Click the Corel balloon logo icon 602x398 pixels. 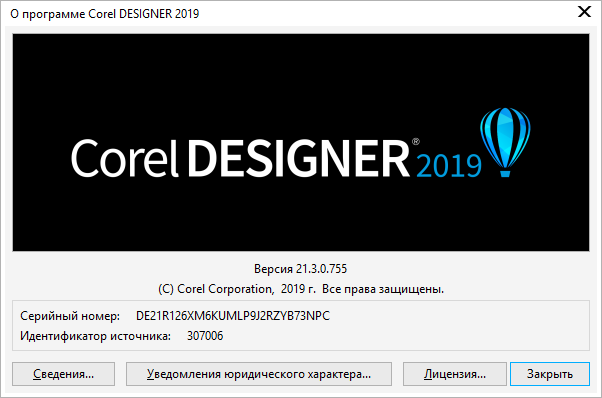(x=505, y=142)
